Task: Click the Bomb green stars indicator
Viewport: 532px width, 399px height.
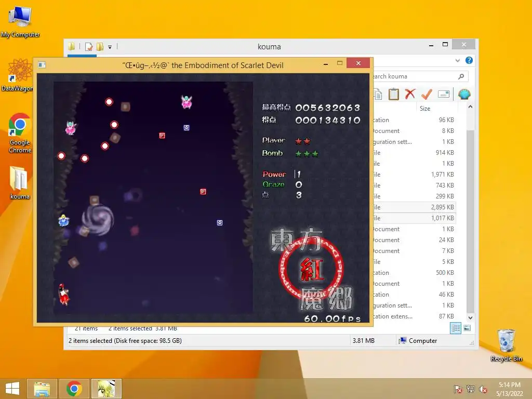Action: point(307,154)
